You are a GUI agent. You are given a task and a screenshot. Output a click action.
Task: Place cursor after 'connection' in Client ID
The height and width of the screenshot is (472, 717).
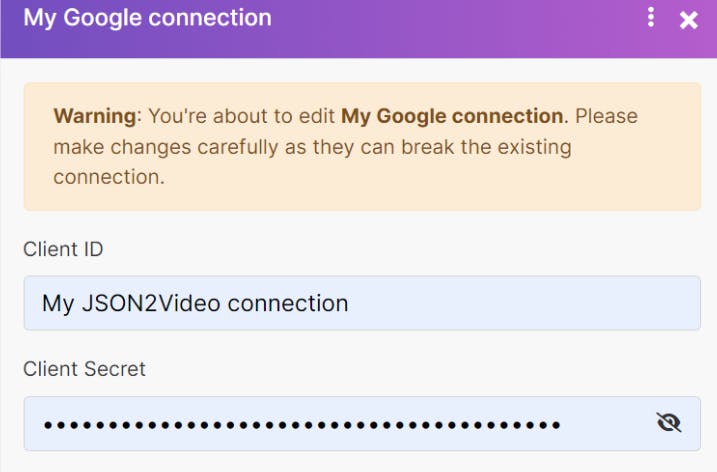coord(349,303)
